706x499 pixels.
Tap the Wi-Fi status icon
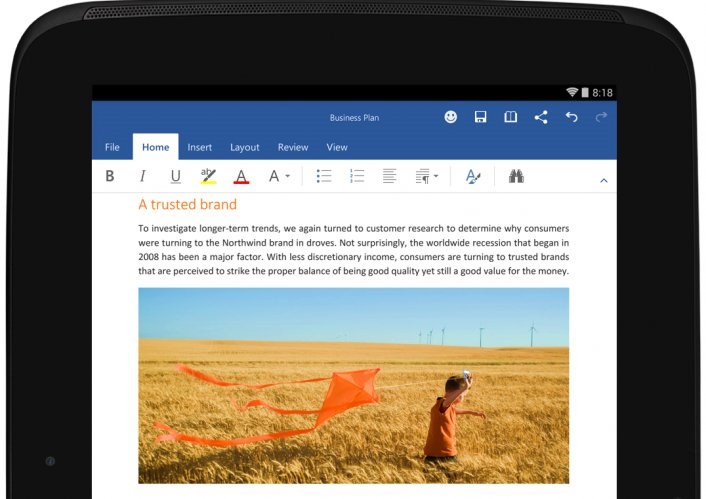[572, 92]
